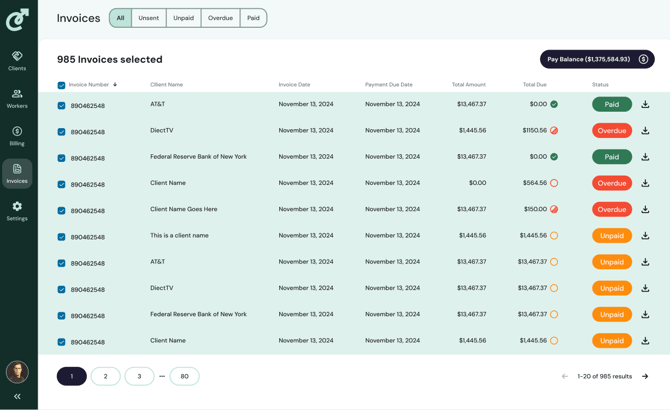Go to next results page arrow
Image resolution: width=670 pixels, height=410 pixels.
pos(645,376)
